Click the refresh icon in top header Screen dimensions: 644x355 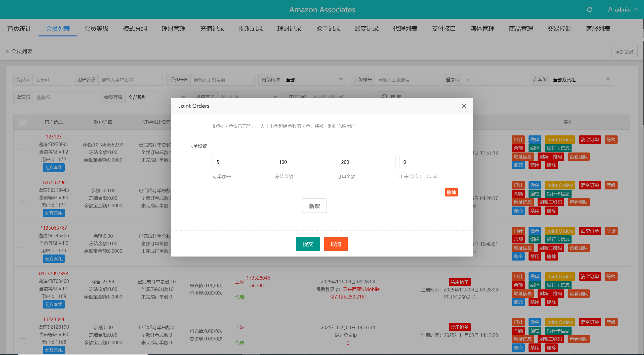[x=589, y=10]
